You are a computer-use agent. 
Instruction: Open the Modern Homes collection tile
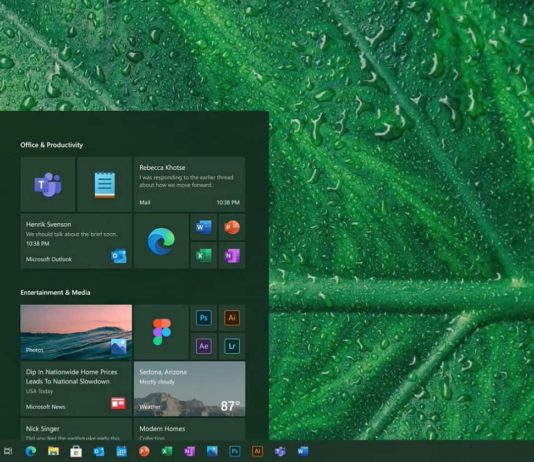[189, 429]
